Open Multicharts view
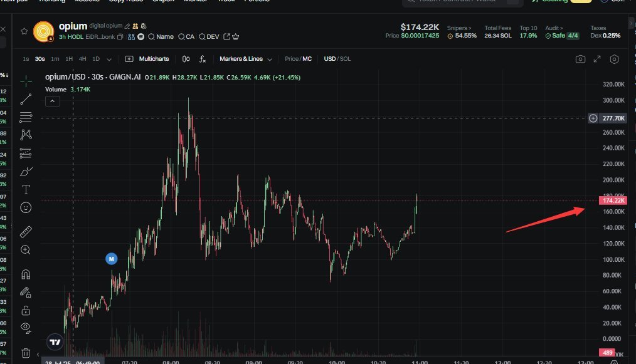636x364 pixels. (147, 59)
